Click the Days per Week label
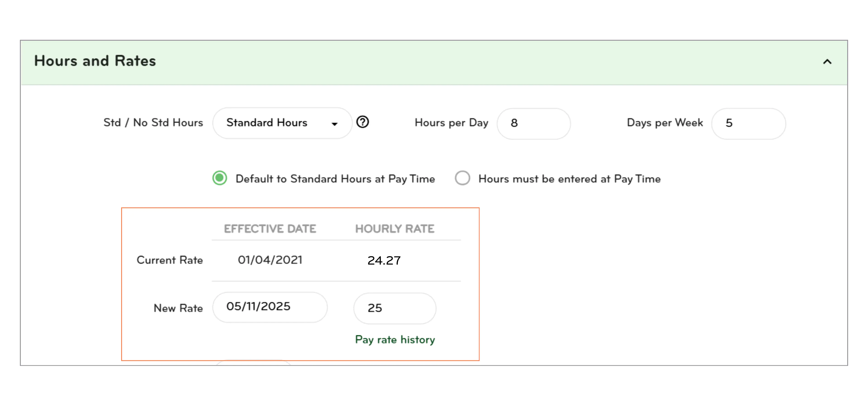The width and height of the screenshot is (868, 398). [665, 123]
